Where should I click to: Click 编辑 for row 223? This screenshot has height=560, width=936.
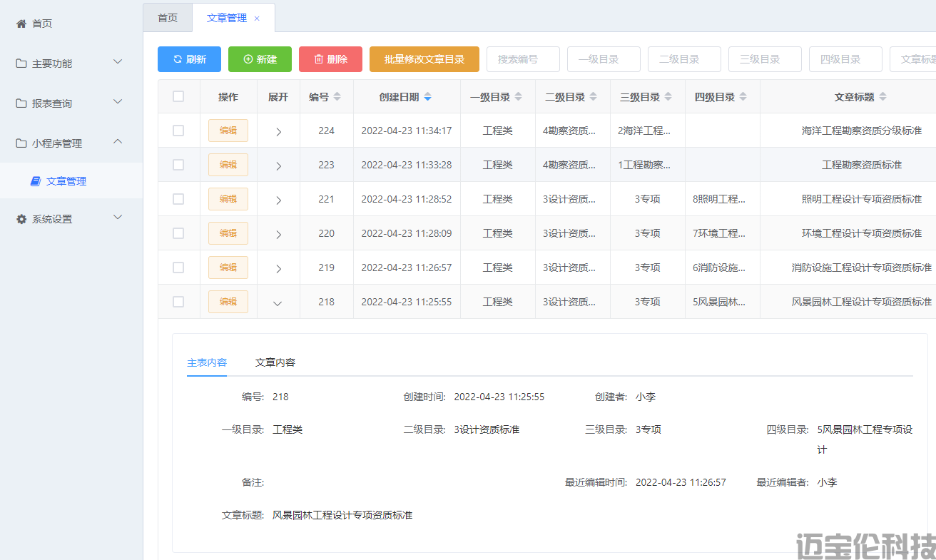coord(228,165)
